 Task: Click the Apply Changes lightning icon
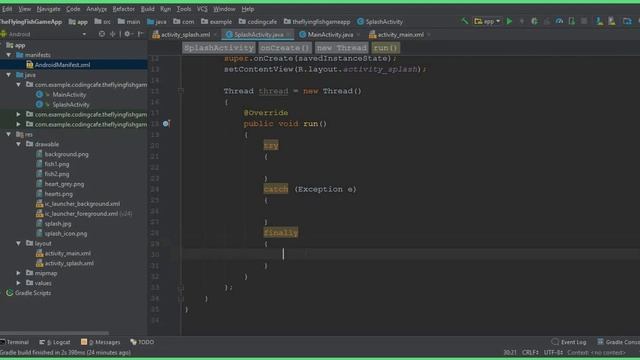[522, 21]
